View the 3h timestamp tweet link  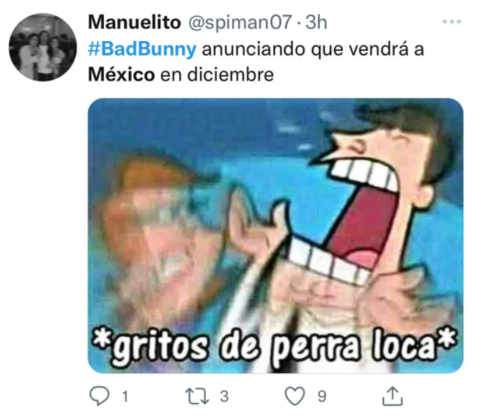pos(316,22)
